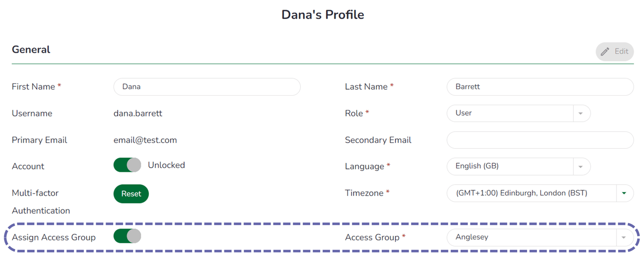Click the First Name input field

206,87
